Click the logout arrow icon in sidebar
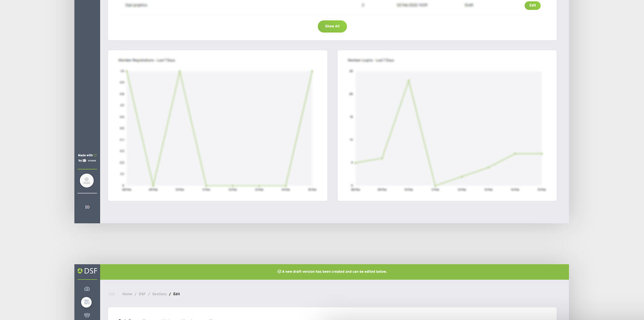Image resolution: width=644 pixels, height=320 pixels. 87,207
